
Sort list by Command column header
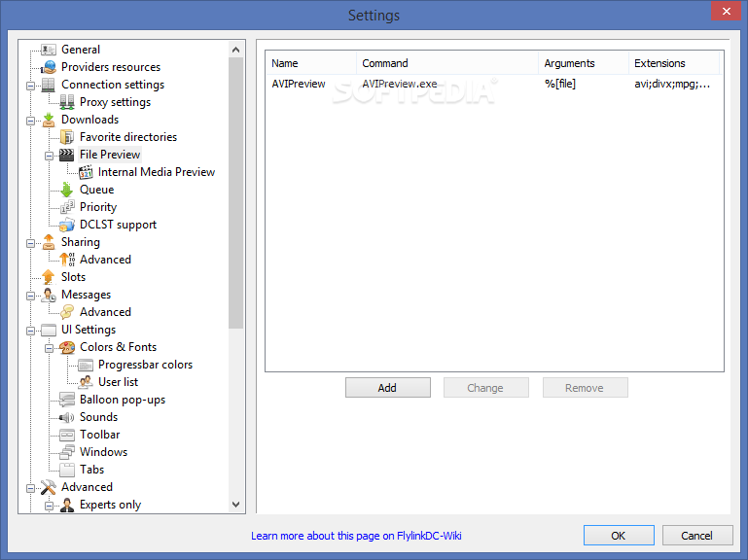pos(447,63)
